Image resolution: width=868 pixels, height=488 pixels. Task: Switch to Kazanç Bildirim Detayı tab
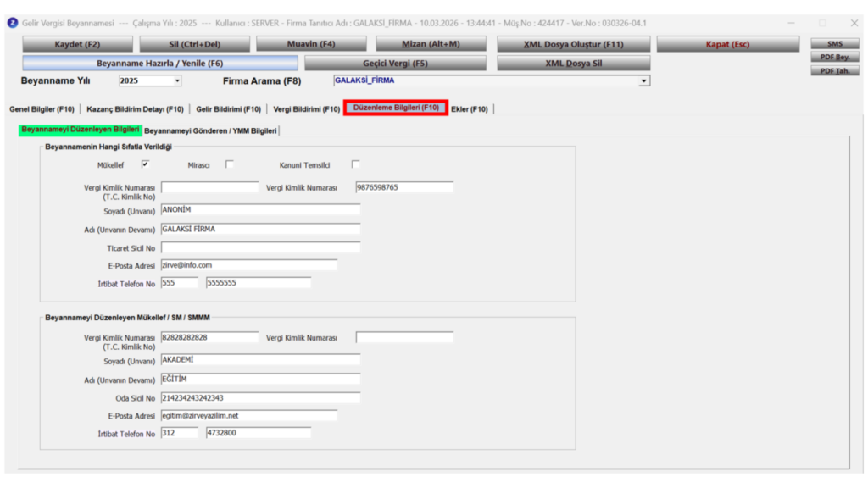[135, 109]
